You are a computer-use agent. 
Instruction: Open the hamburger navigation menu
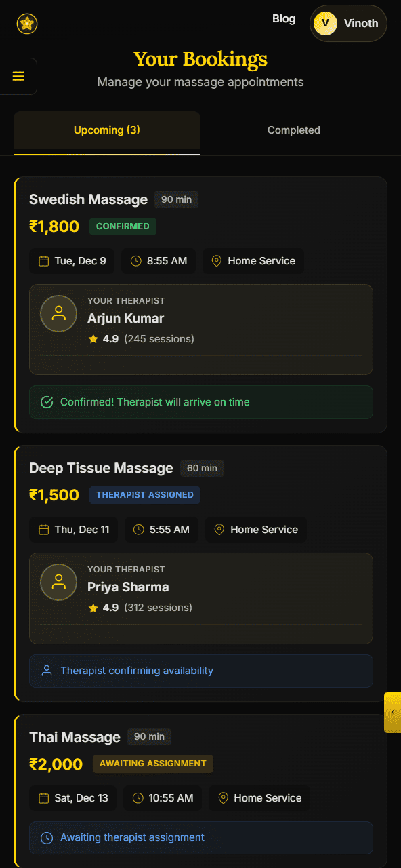18,76
